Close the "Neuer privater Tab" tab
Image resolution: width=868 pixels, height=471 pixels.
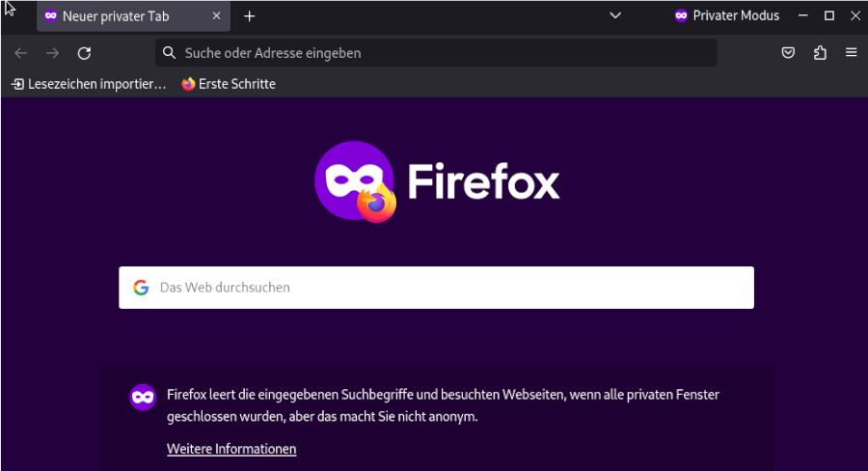pos(216,16)
